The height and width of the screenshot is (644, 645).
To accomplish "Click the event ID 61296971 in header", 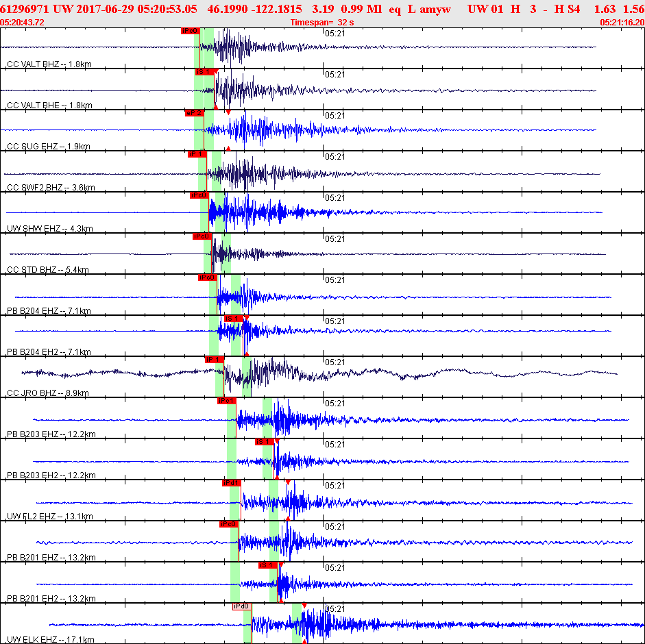I will [24, 10].
